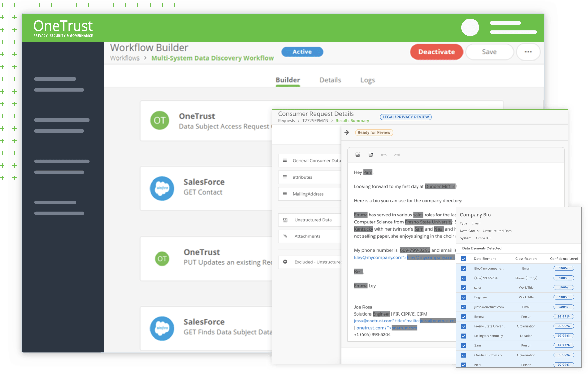Viewport: 588px width, 374px height.
Task: Click the Save button
Action: [489, 52]
